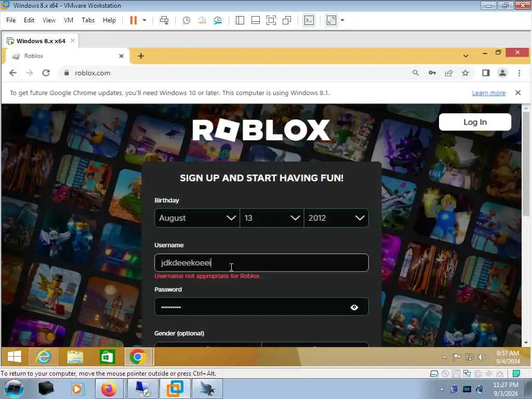Dismiss the Chrome update notification bar
The height and width of the screenshot is (399, 532).
(518, 92)
